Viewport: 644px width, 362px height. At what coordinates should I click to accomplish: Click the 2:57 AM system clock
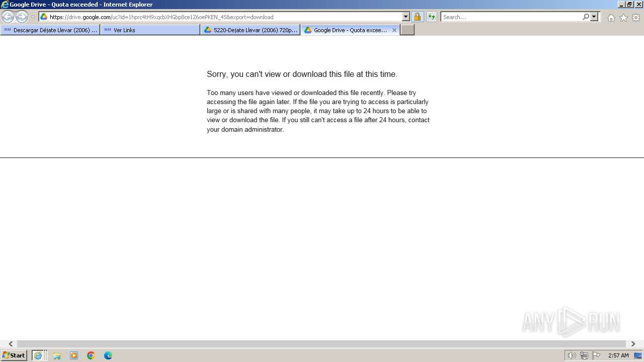(x=618, y=355)
